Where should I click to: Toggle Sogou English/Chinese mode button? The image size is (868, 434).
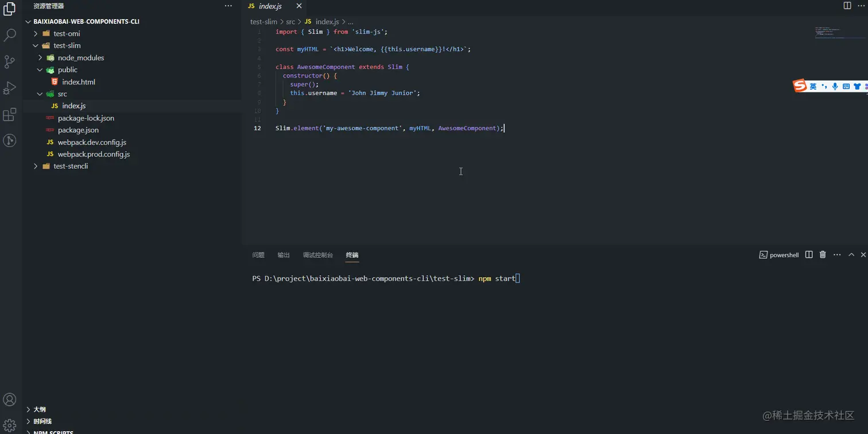click(813, 86)
